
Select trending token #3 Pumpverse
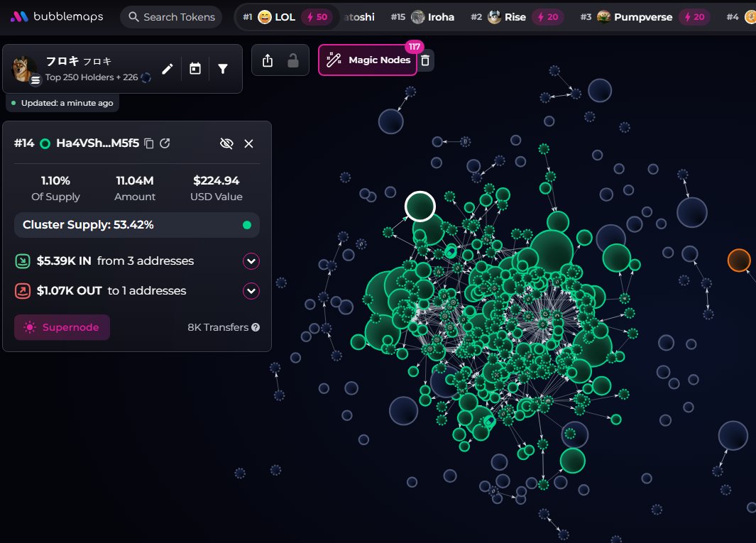[x=634, y=17]
